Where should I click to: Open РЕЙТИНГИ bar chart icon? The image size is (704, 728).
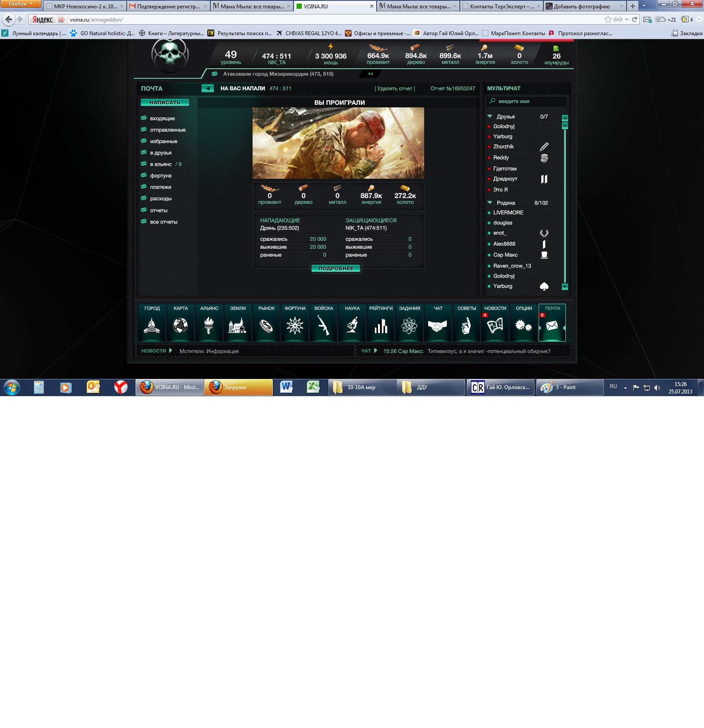click(x=381, y=325)
